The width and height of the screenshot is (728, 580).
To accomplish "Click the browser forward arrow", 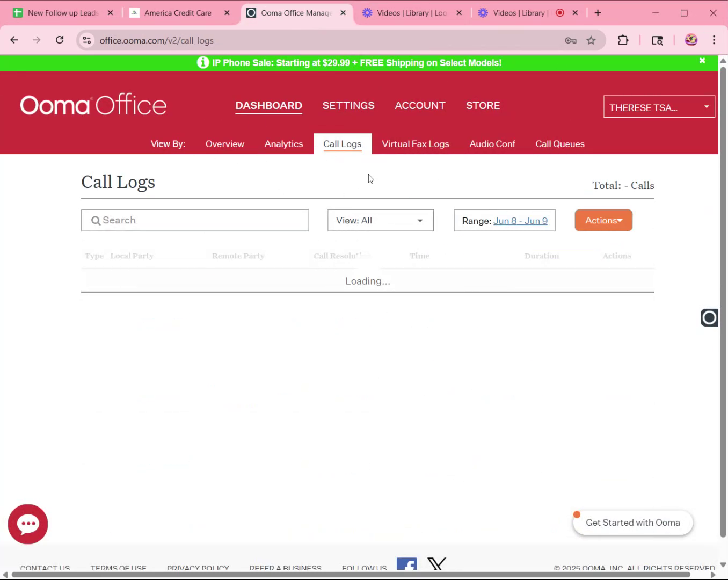I will point(37,40).
